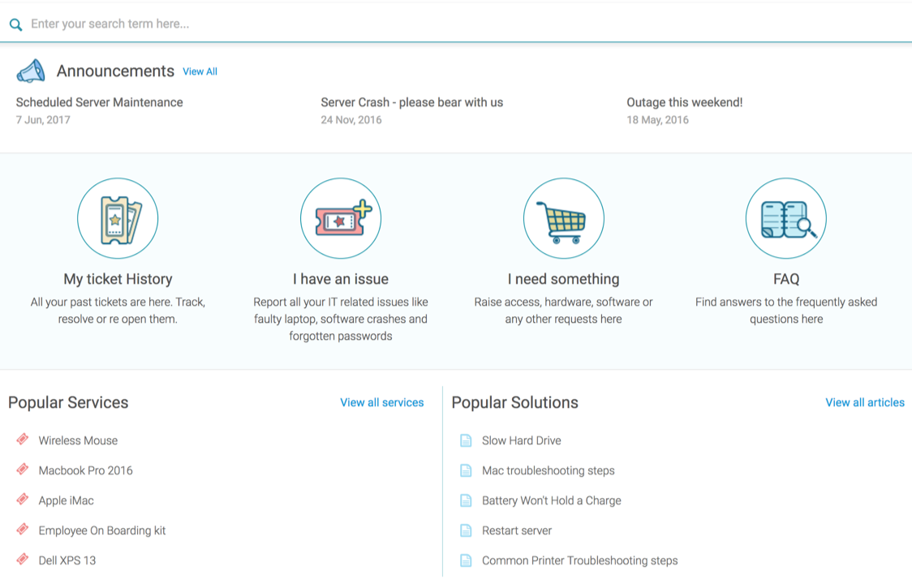
Task: Click the FAQ book icon
Action: (x=786, y=219)
